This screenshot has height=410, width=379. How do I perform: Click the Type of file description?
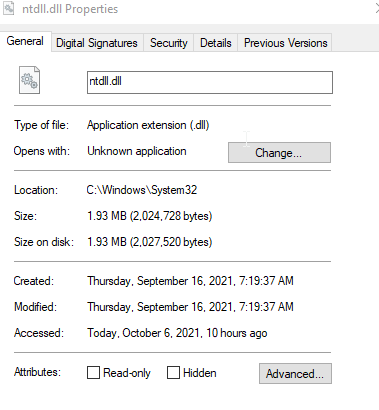tap(148, 125)
